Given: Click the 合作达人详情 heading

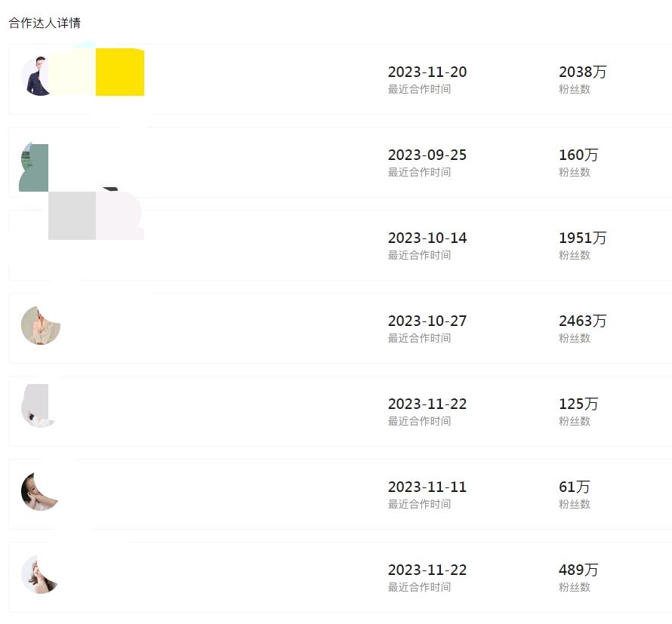Looking at the screenshot, I should coord(45,23).
